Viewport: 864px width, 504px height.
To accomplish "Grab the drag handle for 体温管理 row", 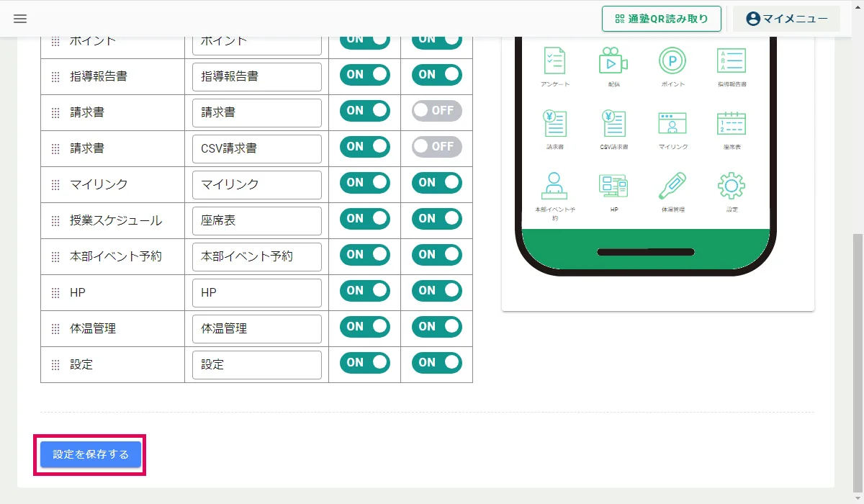I will click(55, 329).
